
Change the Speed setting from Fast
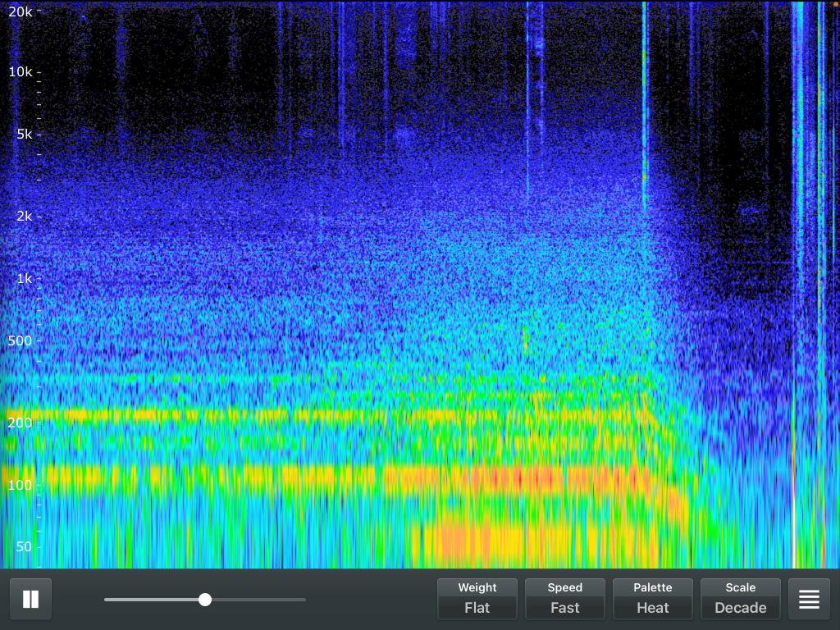564,599
